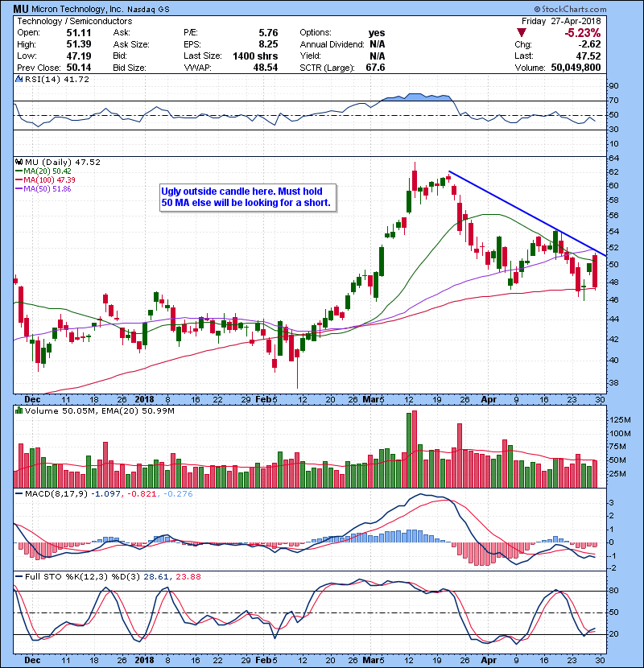Viewport: 644px width, 668px height.
Task: Click the candlestick icon beside MU (Daily)
Action: tap(19, 162)
